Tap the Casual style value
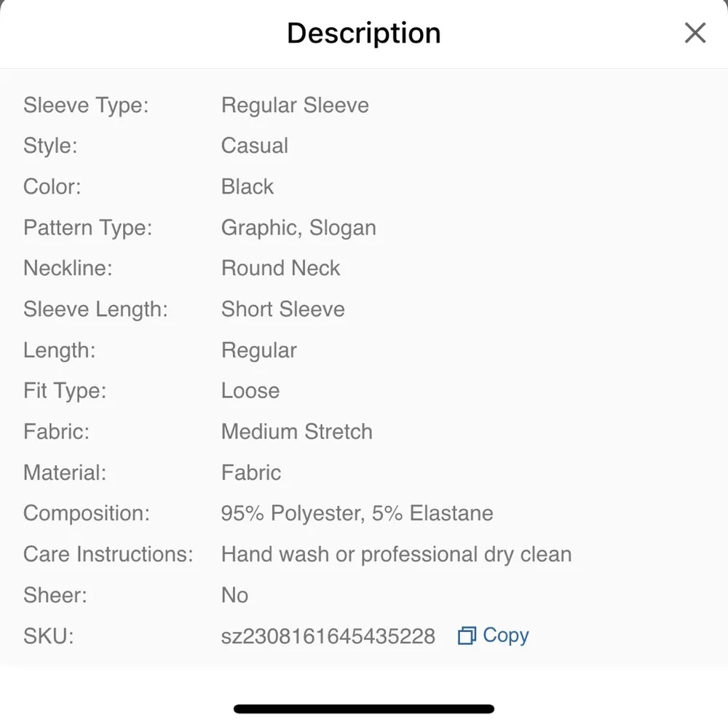 click(x=255, y=146)
